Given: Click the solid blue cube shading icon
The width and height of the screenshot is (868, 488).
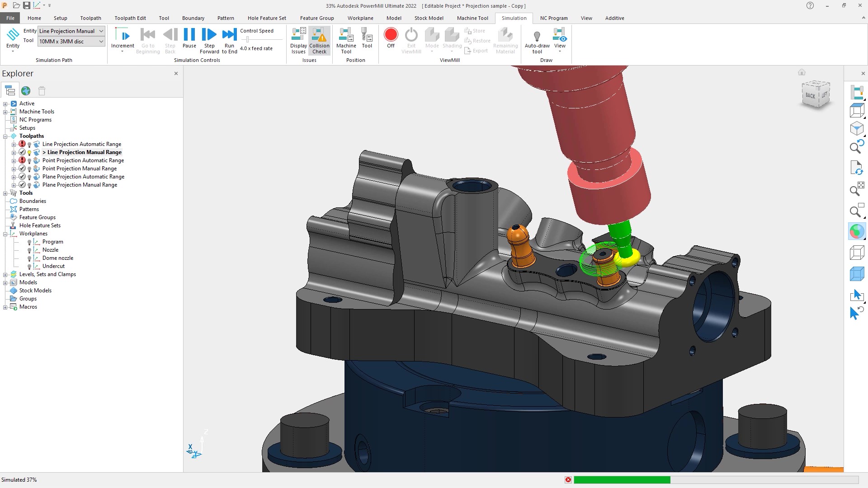Looking at the screenshot, I should [x=857, y=274].
